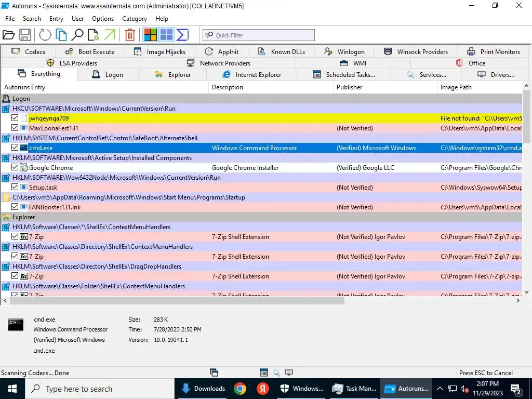Click the services gear icon in status bar
The image size is (532, 399).
(276, 373)
